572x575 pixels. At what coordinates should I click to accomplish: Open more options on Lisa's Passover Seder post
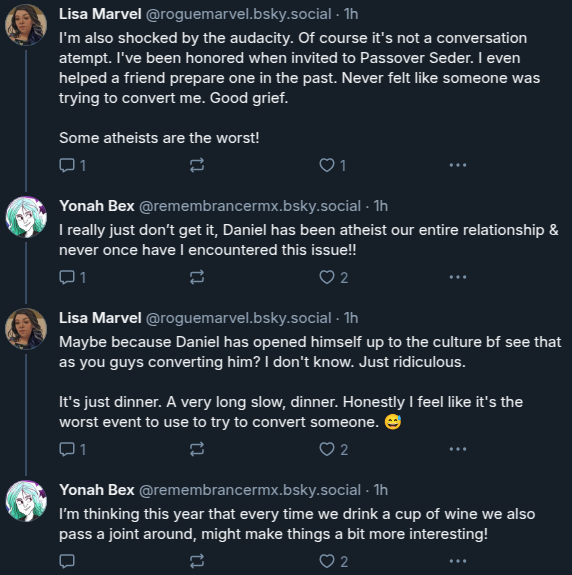coord(458,165)
